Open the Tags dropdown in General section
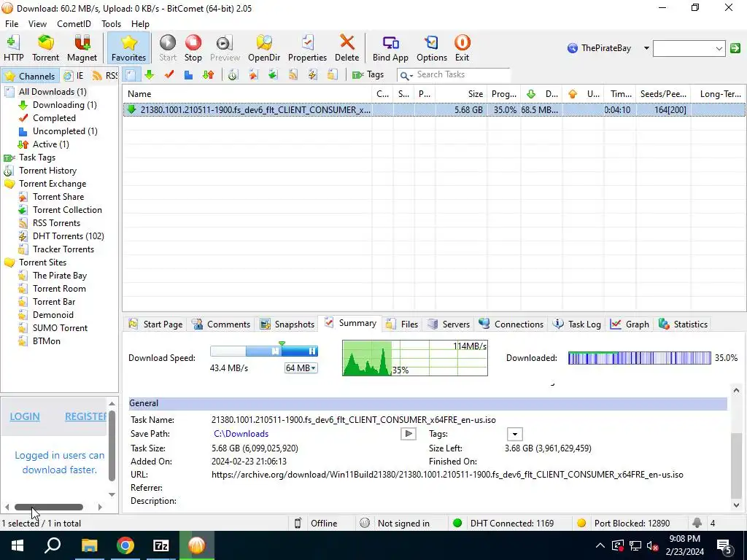The width and height of the screenshot is (747, 560). [514, 434]
